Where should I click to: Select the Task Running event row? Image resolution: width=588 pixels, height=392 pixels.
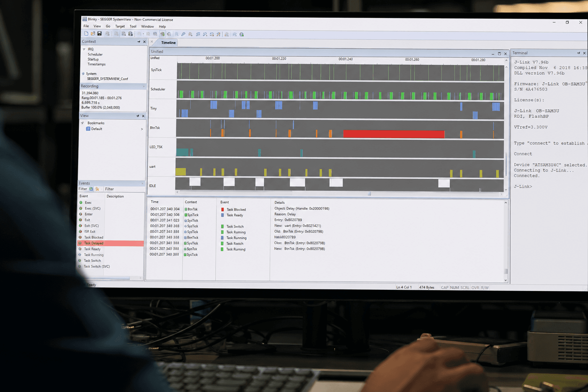coord(111,255)
